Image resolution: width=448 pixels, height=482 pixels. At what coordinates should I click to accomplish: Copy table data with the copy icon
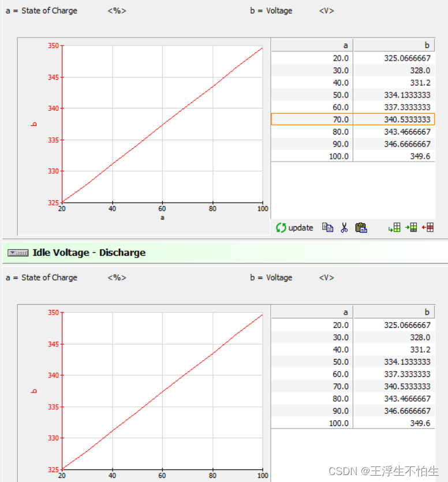[x=327, y=227]
